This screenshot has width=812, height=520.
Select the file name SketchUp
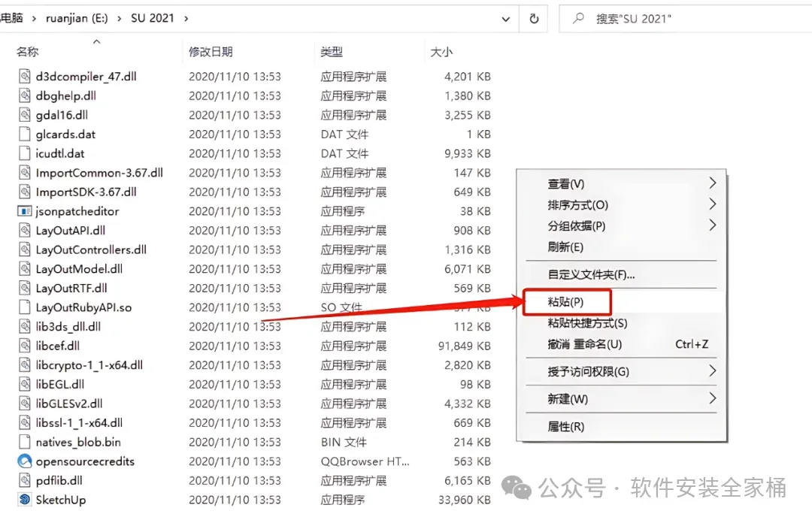click(x=61, y=500)
